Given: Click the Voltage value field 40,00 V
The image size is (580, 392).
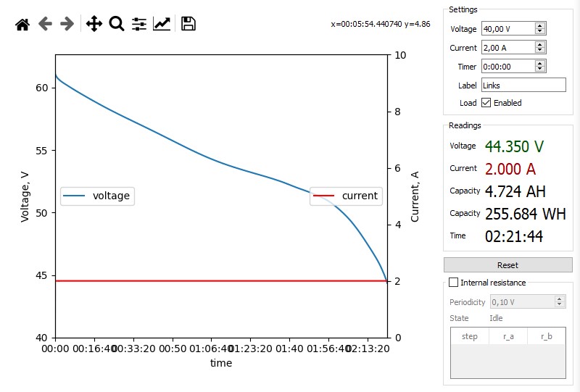Looking at the screenshot, I should pos(507,29).
